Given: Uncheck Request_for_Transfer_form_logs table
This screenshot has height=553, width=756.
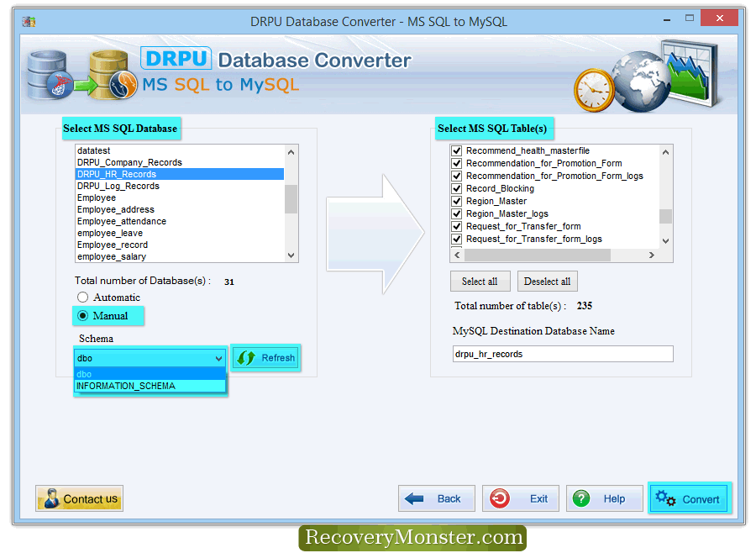Looking at the screenshot, I should (x=457, y=239).
